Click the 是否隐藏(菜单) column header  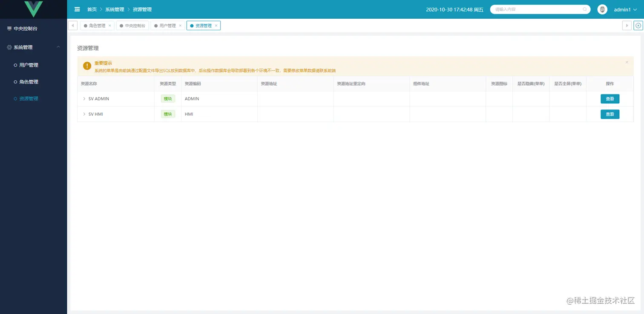click(x=531, y=84)
